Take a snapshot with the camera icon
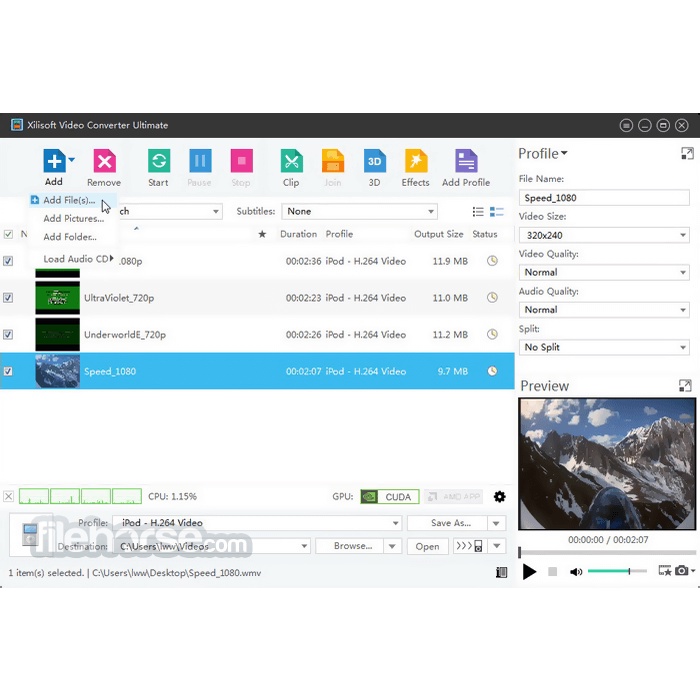Screen dimensions: 700x700 tap(682, 571)
